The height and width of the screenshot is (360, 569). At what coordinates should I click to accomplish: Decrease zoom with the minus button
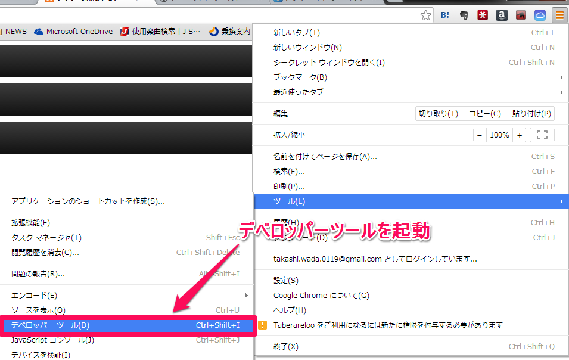coord(479,135)
